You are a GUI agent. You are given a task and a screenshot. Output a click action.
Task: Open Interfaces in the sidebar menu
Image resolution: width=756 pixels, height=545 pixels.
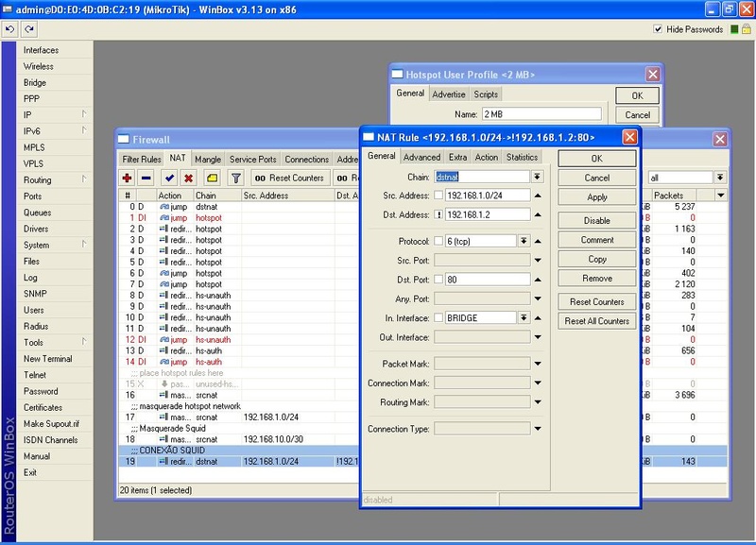point(41,50)
